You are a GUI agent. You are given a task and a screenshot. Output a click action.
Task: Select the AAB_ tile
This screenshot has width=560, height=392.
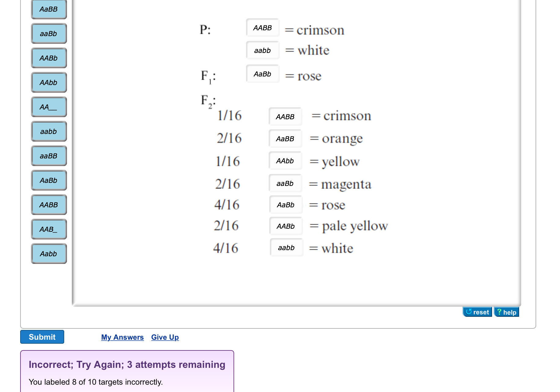(49, 229)
